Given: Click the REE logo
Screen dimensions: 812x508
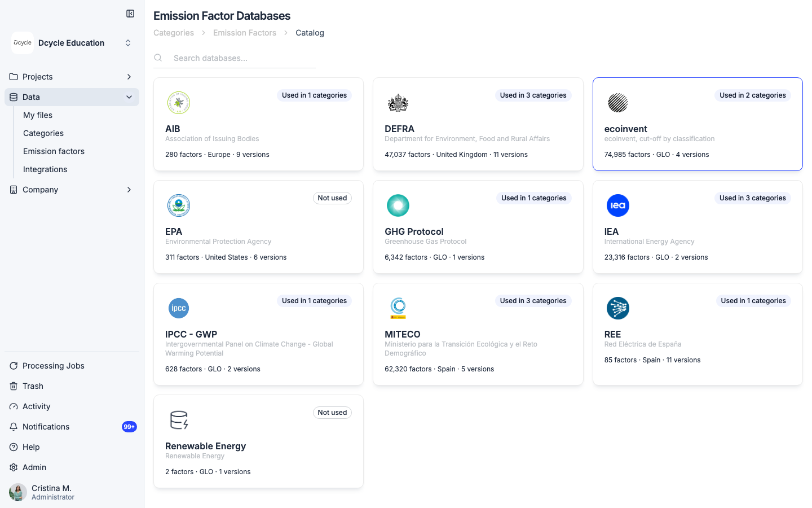Looking at the screenshot, I should pos(618,308).
